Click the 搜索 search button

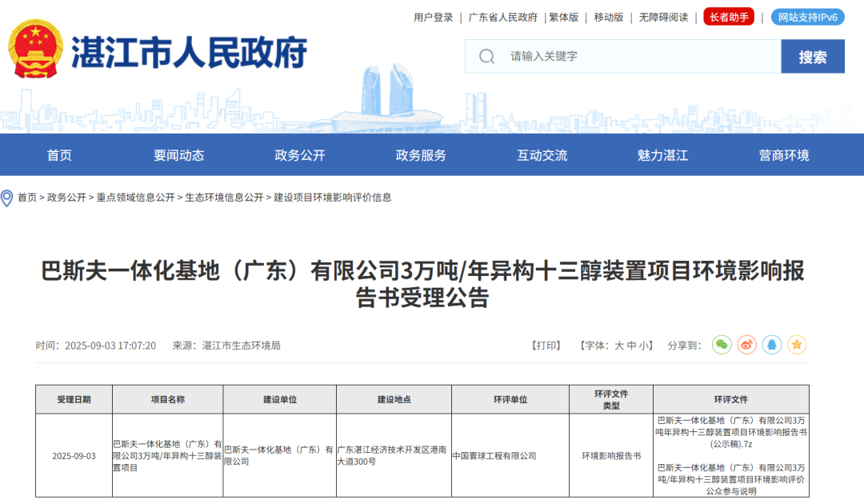pos(812,57)
